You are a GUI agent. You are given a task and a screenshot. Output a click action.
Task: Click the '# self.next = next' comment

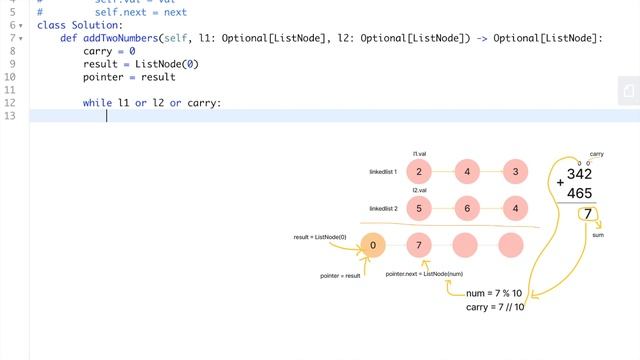click(x=112, y=12)
